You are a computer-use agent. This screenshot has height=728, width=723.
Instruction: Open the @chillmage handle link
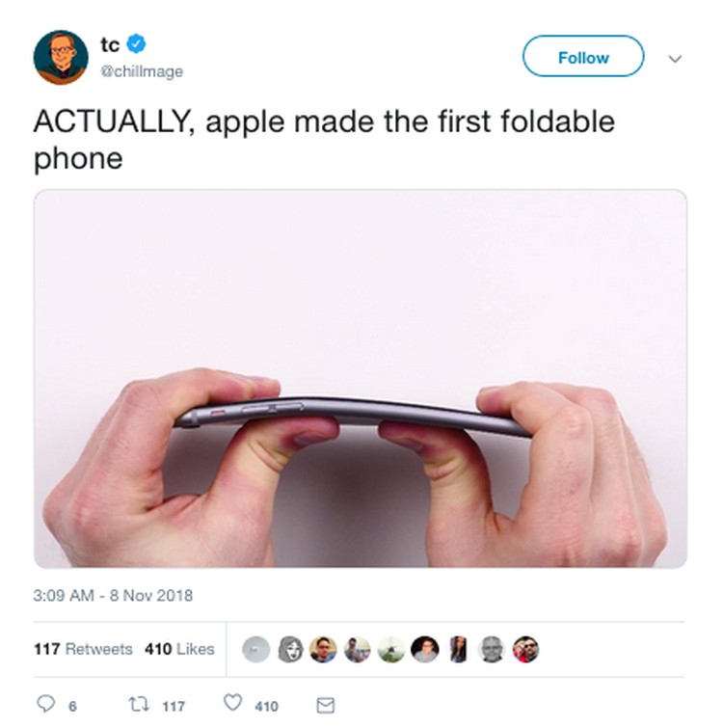pos(142,71)
